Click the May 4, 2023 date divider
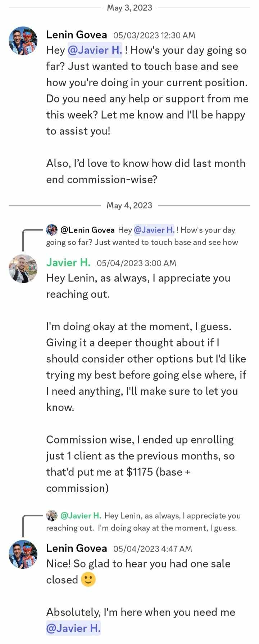 click(x=129, y=206)
